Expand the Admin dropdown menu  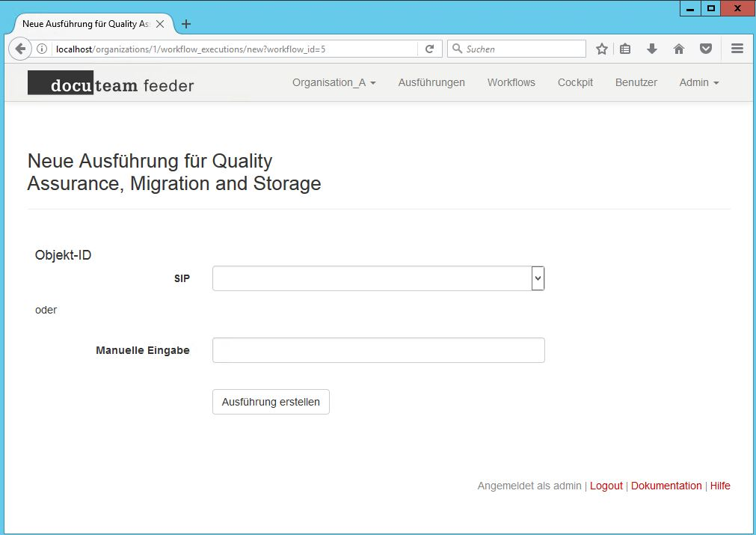[698, 82]
